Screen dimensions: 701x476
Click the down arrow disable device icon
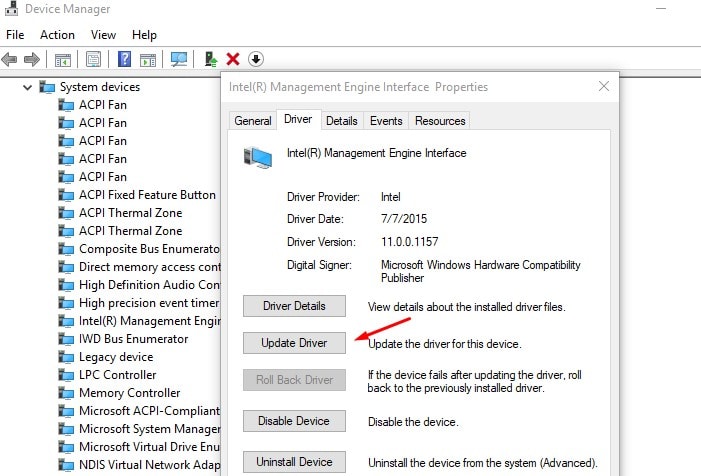(x=256, y=59)
